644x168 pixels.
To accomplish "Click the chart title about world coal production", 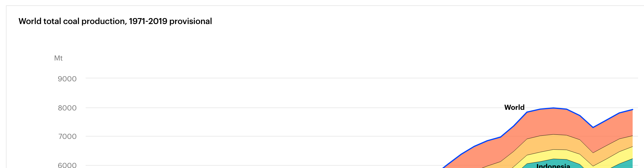I will 115,21.
